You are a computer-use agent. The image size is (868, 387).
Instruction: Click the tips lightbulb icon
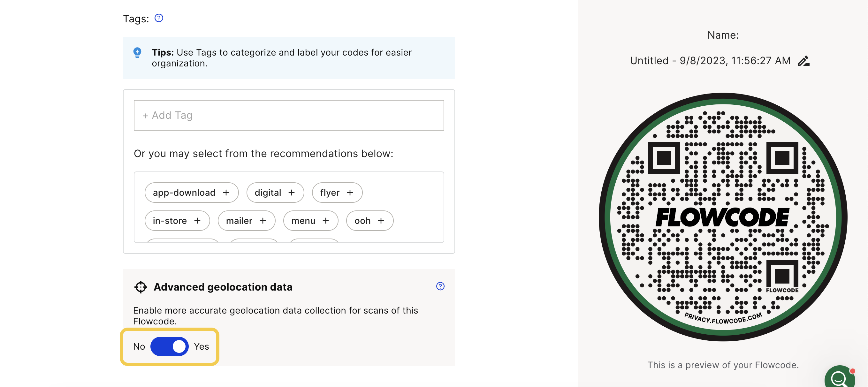coord(137,53)
